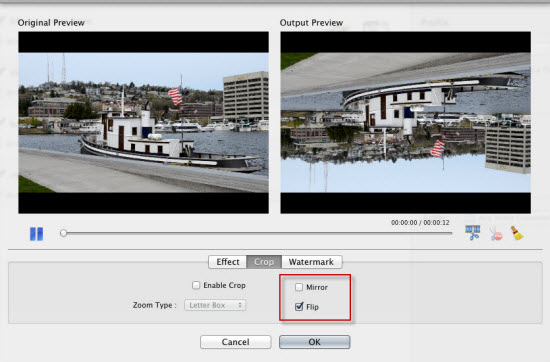The width and height of the screenshot is (550, 362).
Task: Click the Zoom Type label
Action: pyautogui.click(x=155, y=305)
